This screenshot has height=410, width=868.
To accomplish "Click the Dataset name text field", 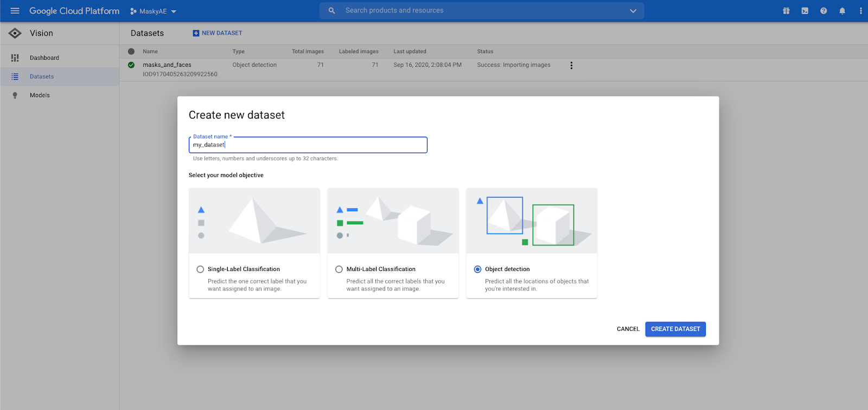I will coord(308,145).
